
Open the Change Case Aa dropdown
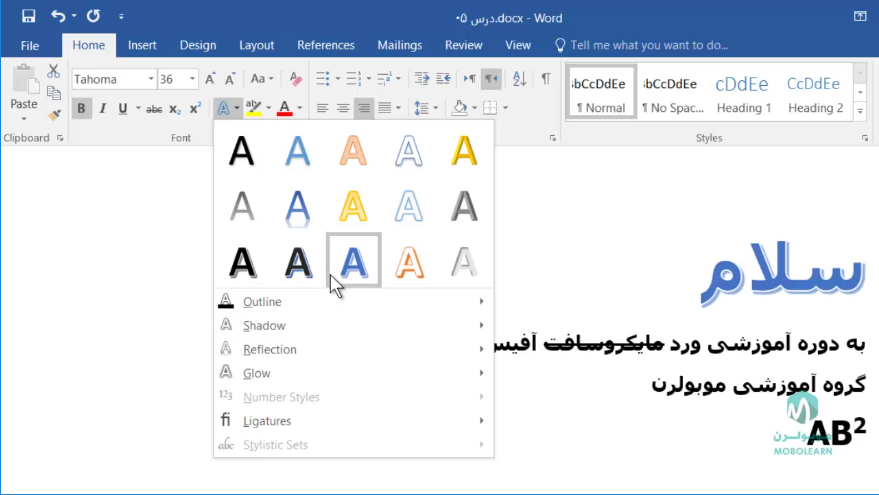[x=262, y=79]
